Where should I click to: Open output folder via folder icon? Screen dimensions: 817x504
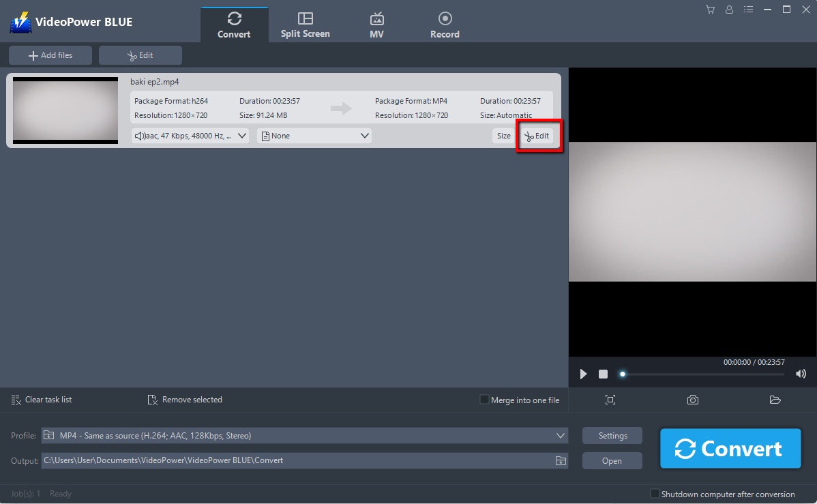(x=775, y=400)
